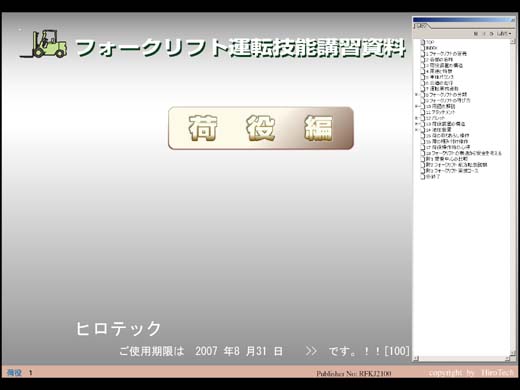The height and width of the screenshot is (390, 520).
Task: Click the bookmarks panel scroll-down arrow
Action: [513, 353]
